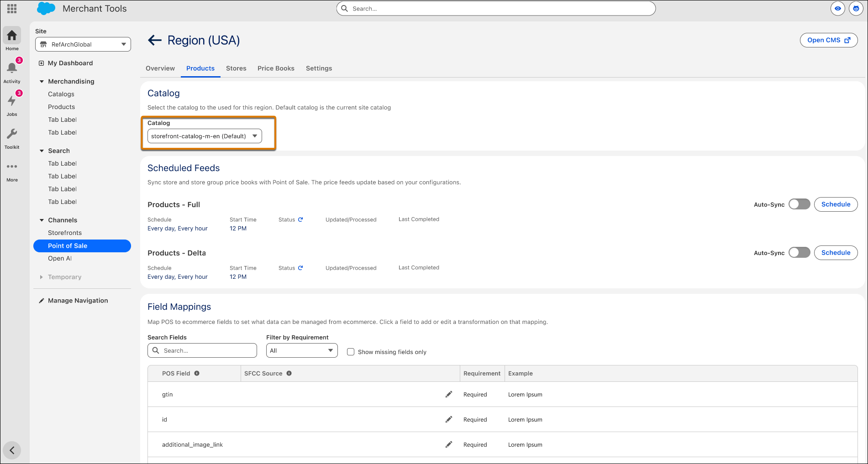
Task: Open Point of Sale channel
Action: (82, 245)
